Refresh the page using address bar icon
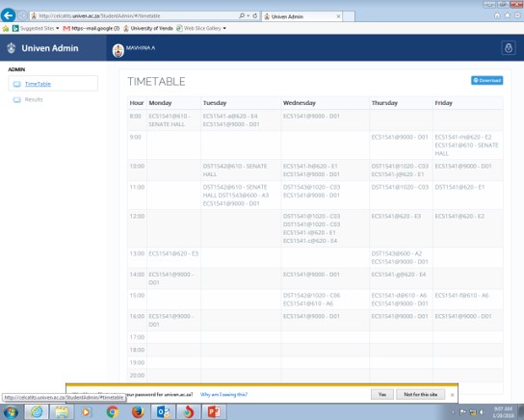The height and width of the screenshot is (420, 524). [255, 15]
